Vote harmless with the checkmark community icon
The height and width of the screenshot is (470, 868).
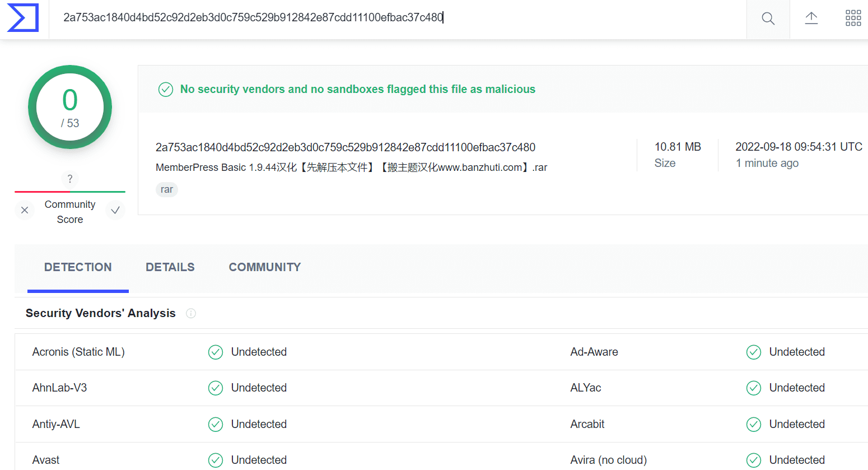[115, 210]
